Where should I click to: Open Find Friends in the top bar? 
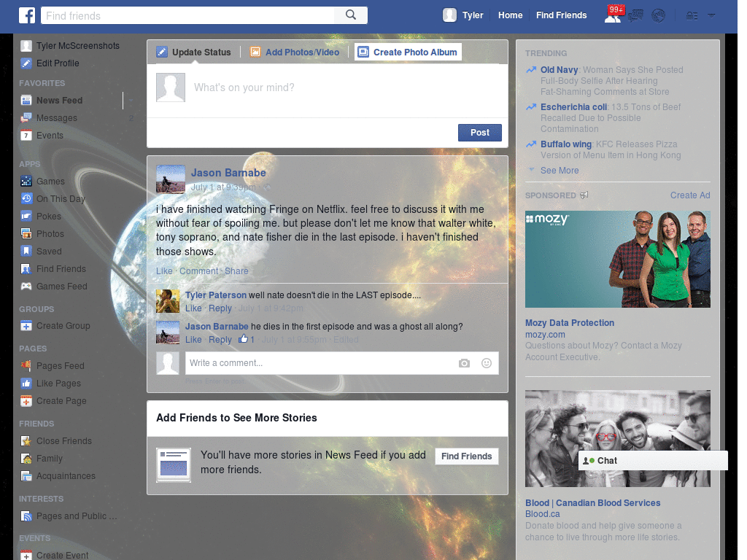[561, 15]
